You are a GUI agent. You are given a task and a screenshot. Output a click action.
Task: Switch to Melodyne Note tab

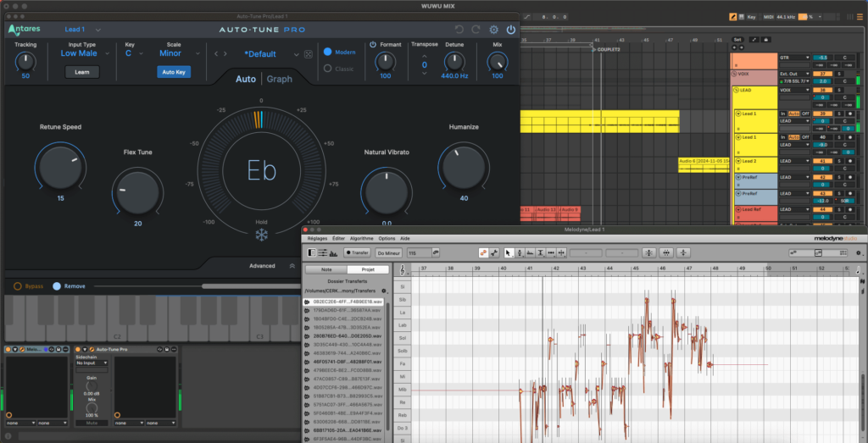click(326, 270)
